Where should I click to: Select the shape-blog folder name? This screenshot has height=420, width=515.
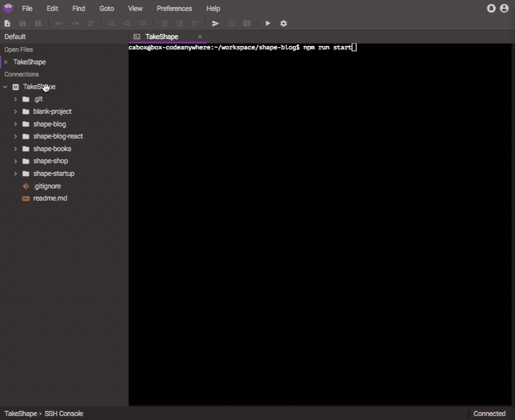pos(49,124)
